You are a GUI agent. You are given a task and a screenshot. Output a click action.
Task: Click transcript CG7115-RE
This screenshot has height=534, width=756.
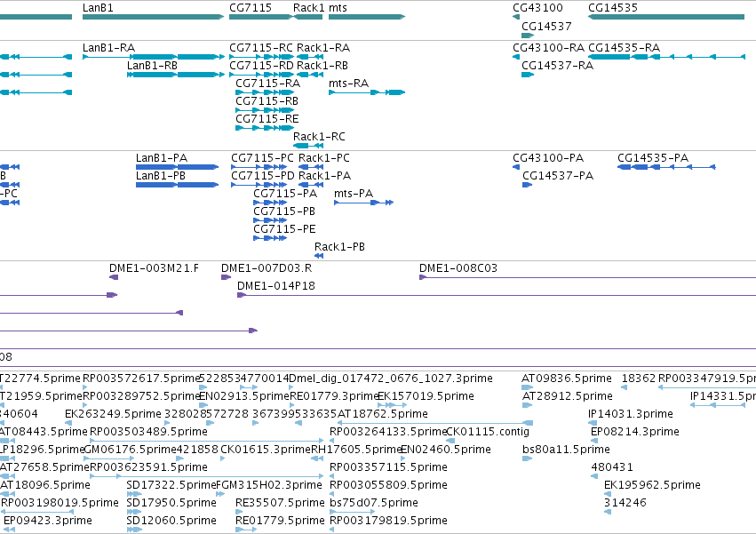pos(265,128)
